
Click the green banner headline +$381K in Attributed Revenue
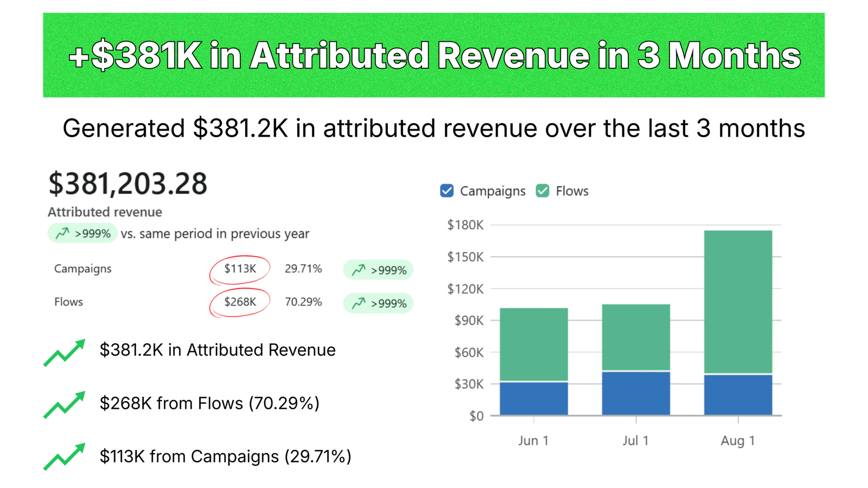point(434,55)
